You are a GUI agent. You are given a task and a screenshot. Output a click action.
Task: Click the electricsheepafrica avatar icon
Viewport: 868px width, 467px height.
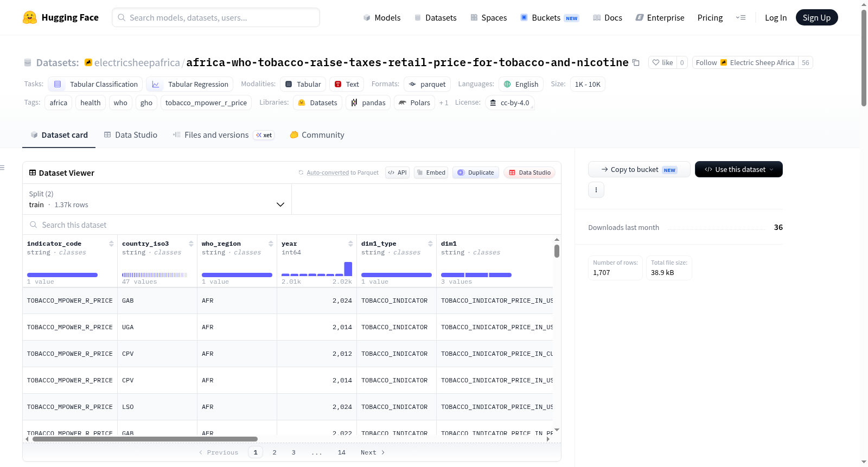click(88, 62)
